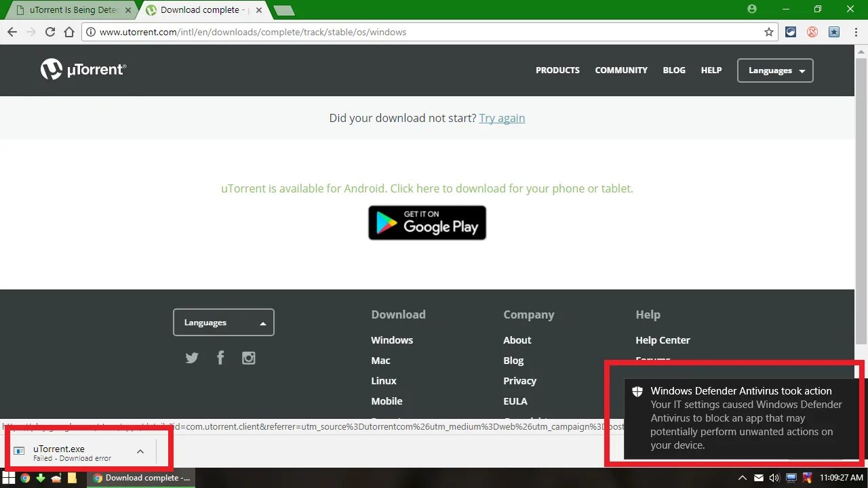Screen dimensions: 868x488
Task: Open the EULA link in footer
Action: pyautogui.click(x=515, y=401)
